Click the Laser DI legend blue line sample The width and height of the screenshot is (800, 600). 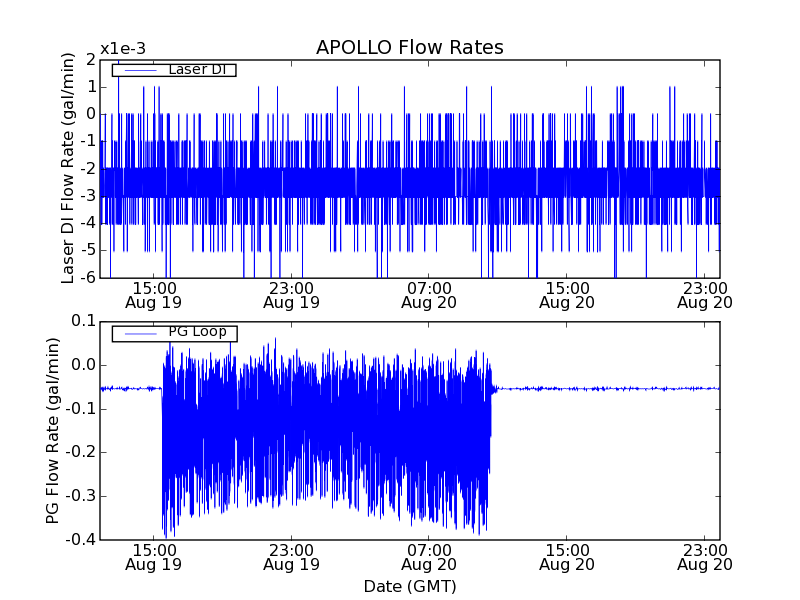tap(140, 70)
